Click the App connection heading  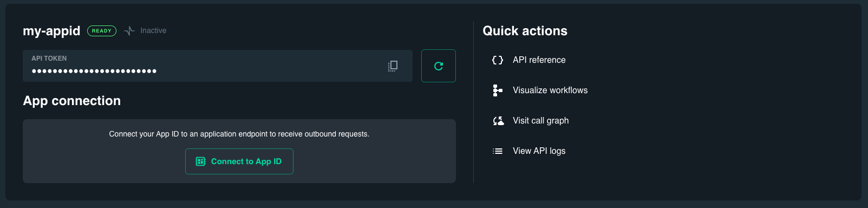(x=72, y=101)
